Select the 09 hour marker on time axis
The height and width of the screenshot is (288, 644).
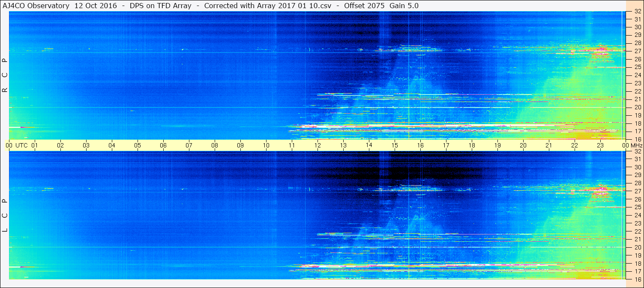[240, 145]
